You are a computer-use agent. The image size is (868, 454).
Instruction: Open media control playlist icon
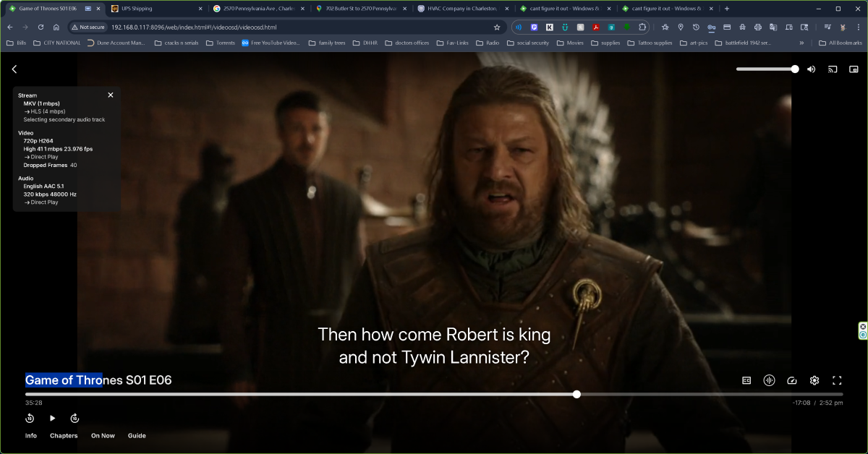pos(827,27)
